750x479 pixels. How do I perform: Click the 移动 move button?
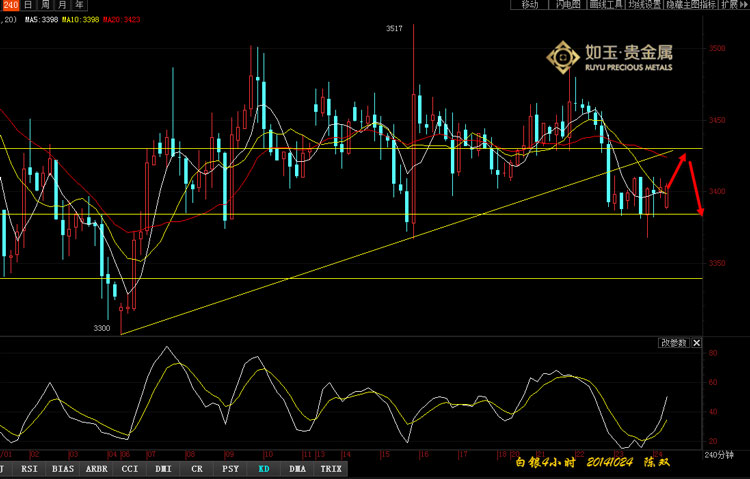[529, 5]
